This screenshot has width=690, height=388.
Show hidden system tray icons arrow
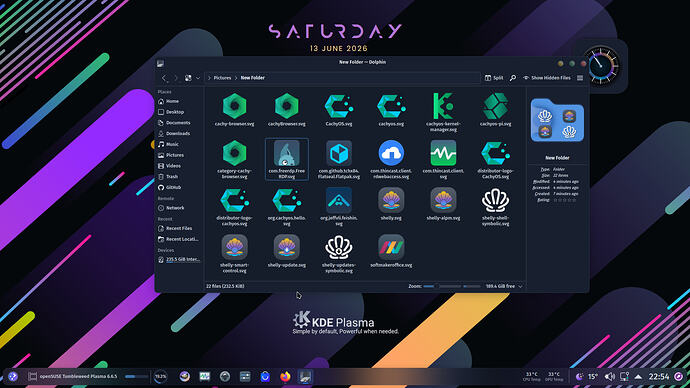coord(638,377)
